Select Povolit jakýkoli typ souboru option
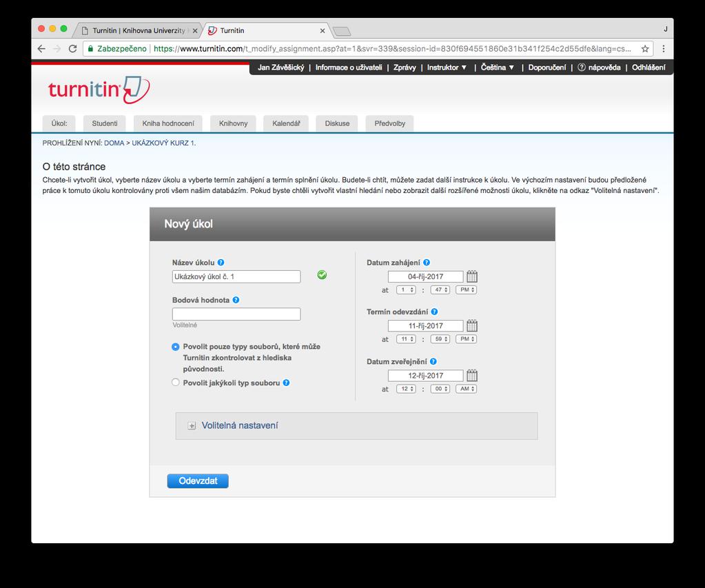 coord(175,383)
